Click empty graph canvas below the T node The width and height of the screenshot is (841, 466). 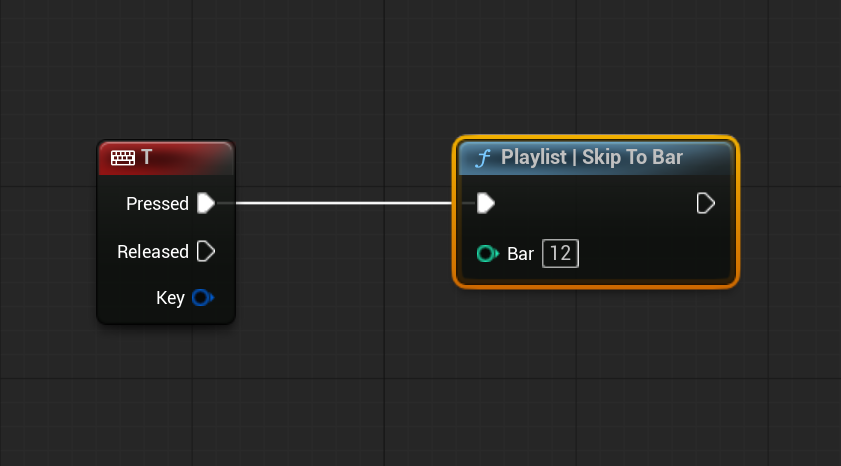(x=165, y=390)
